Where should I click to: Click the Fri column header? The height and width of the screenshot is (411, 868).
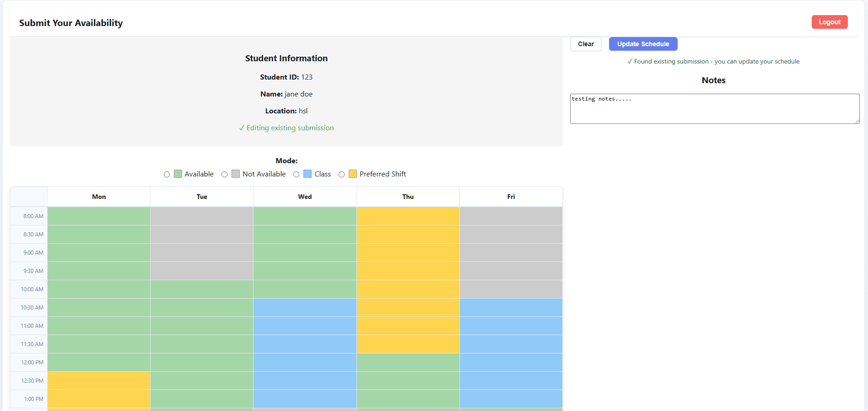[x=511, y=197]
